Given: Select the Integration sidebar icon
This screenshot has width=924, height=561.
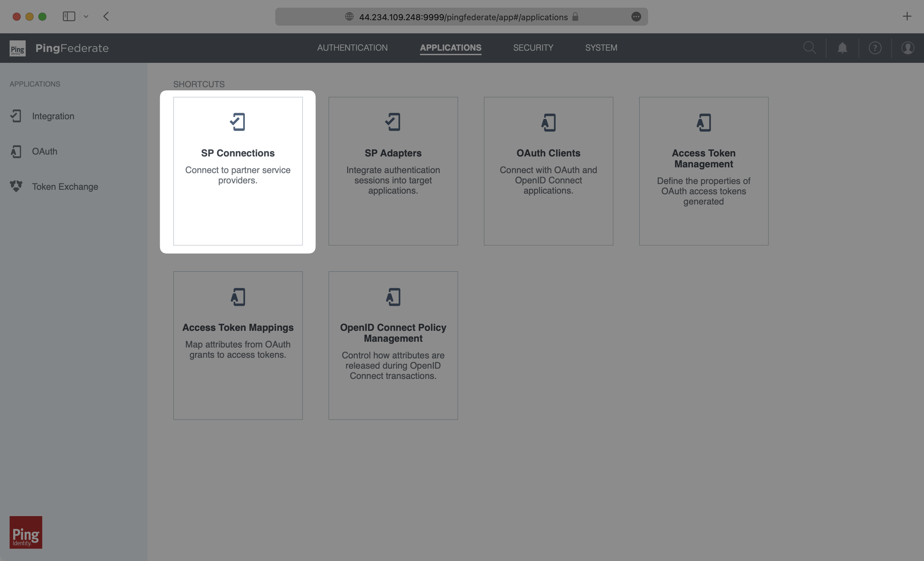Looking at the screenshot, I should [15, 116].
